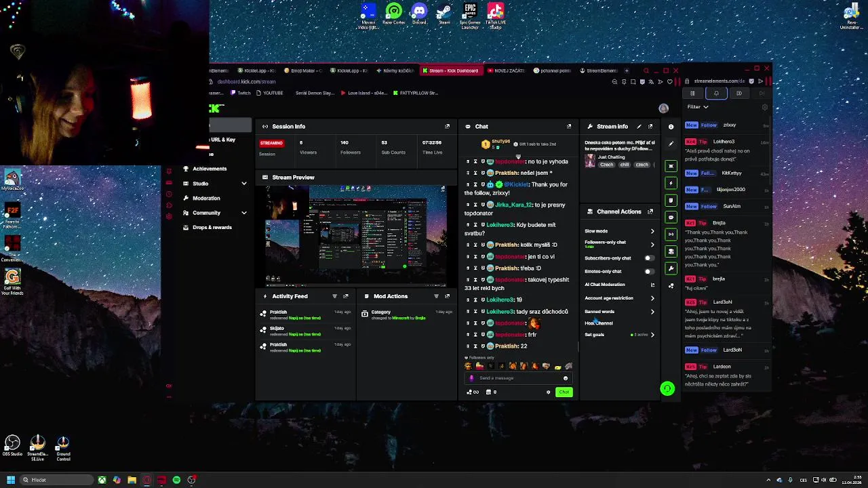
Task: Pop out the Stream Info panel
Action: tap(650, 126)
